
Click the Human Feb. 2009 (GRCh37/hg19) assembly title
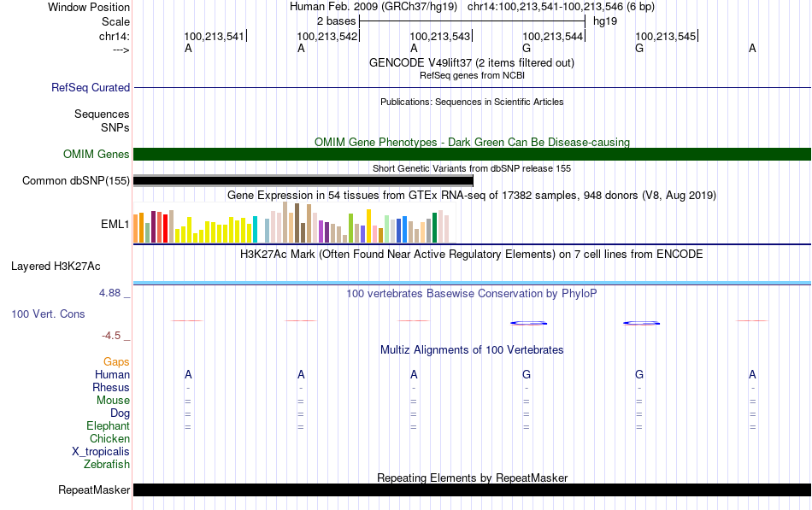[374, 7]
